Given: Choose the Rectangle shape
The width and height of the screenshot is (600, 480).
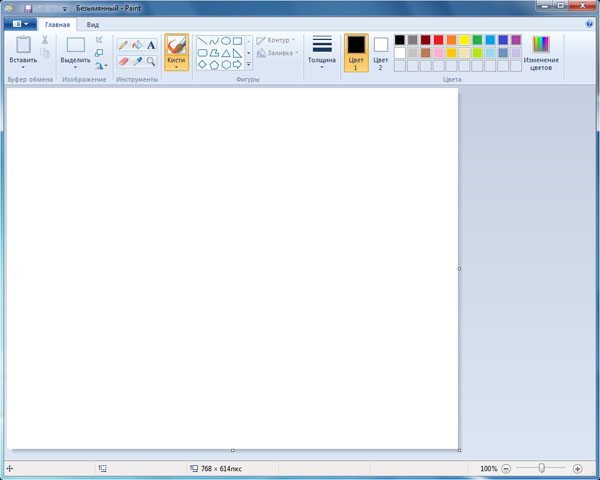Looking at the screenshot, I should pyautogui.click(x=238, y=41).
